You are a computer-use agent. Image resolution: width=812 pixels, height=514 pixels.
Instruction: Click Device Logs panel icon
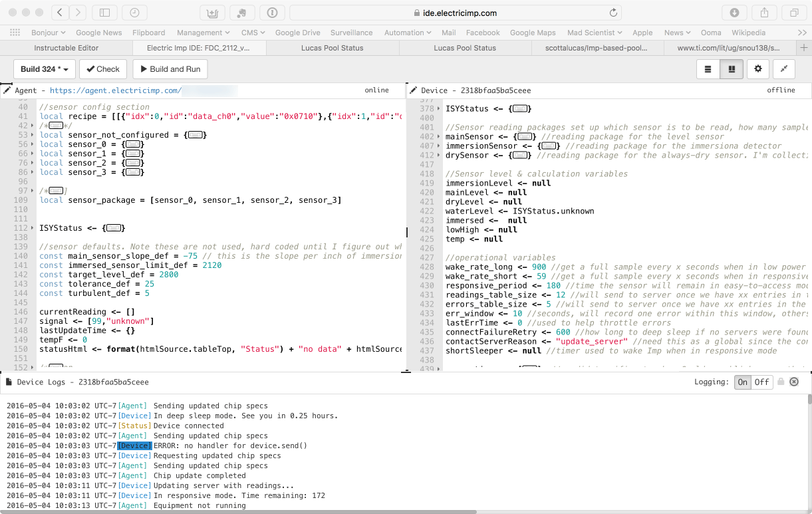[x=9, y=382]
